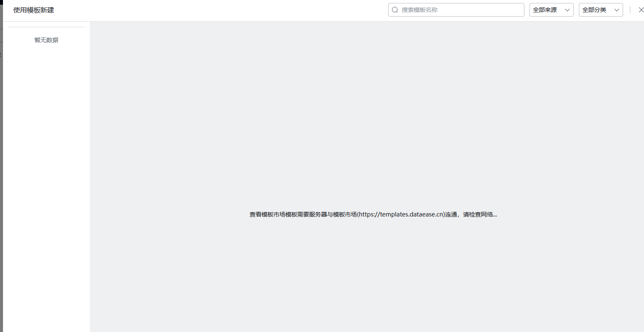This screenshot has width=644, height=332.
Task: Select the 全部分类 filter label text
Action: pyautogui.click(x=595, y=10)
